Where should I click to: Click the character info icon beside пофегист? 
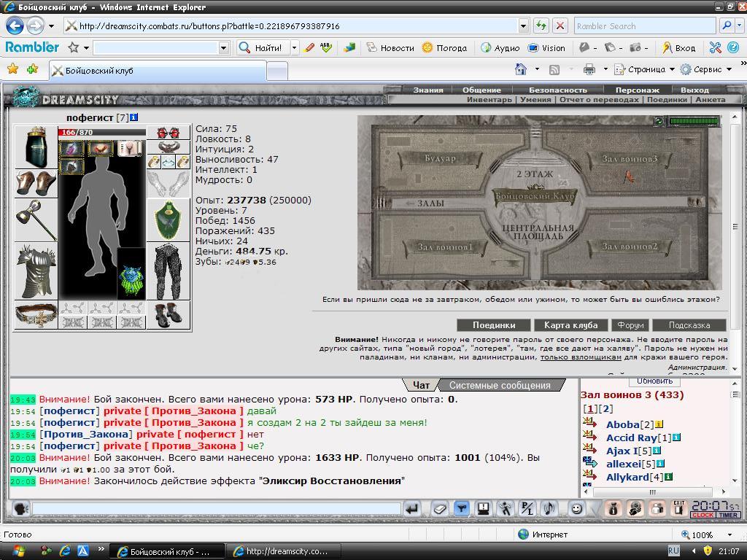134,117
